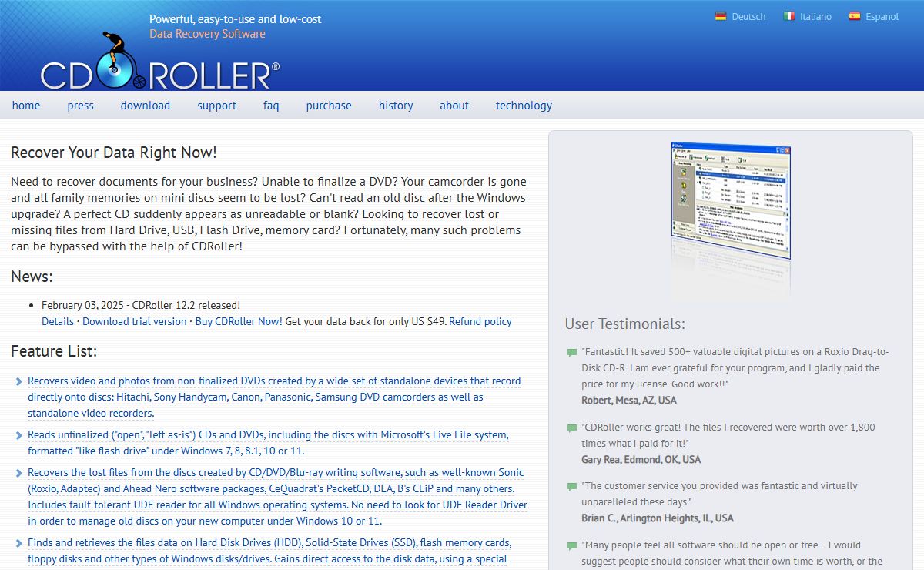Viewport: 924px width, 570px height.
Task: Click the arrow bullet beside writing software feature
Action: pyautogui.click(x=18, y=474)
